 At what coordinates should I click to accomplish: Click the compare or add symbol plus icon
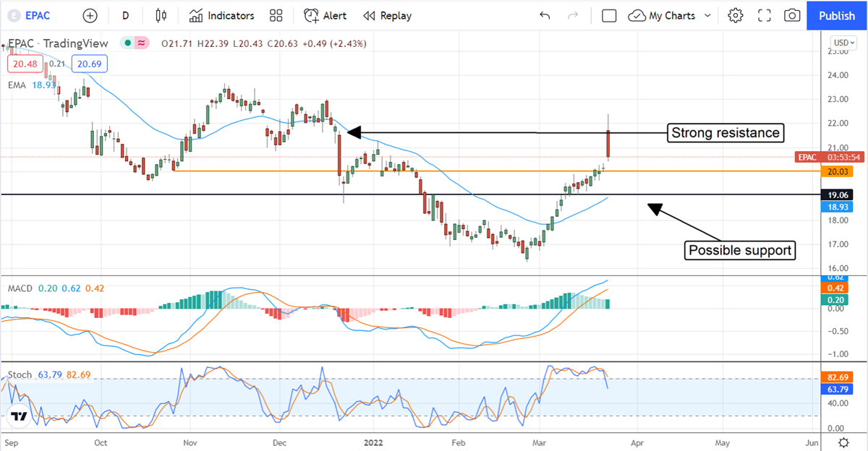90,15
